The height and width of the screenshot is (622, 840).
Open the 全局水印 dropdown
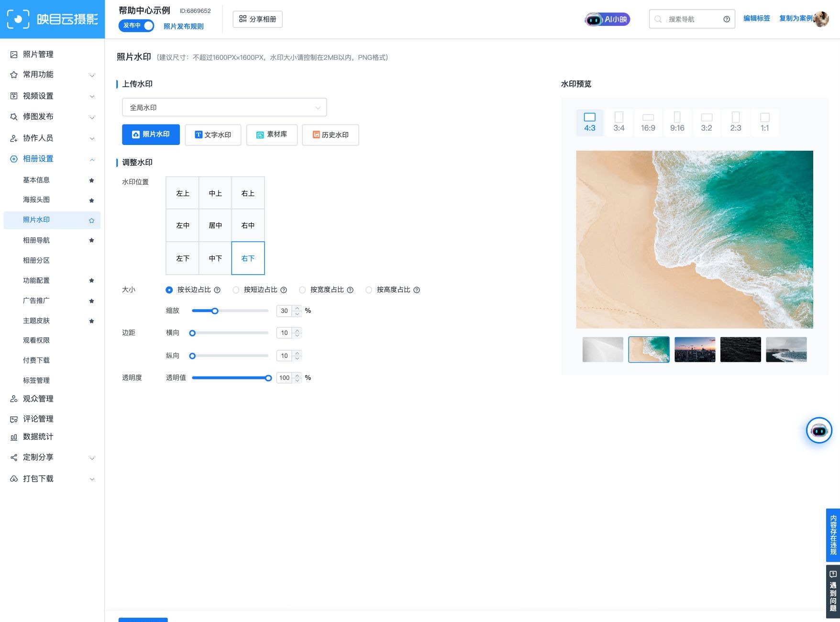[x=224, y=107]
